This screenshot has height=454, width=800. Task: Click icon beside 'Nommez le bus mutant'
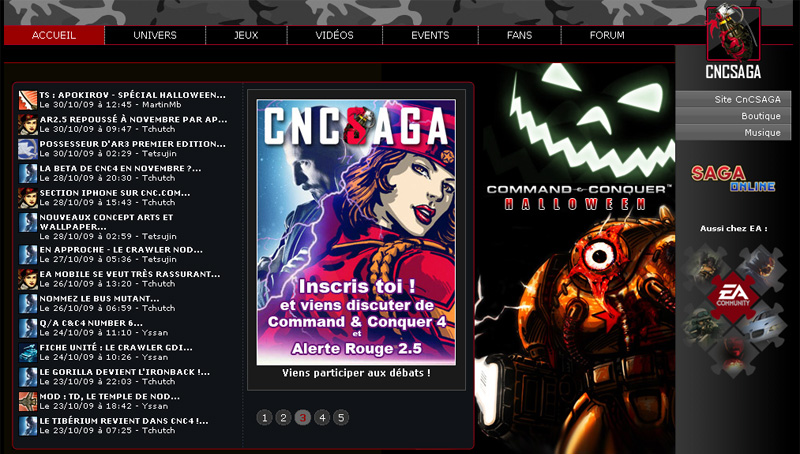(28, 304)
